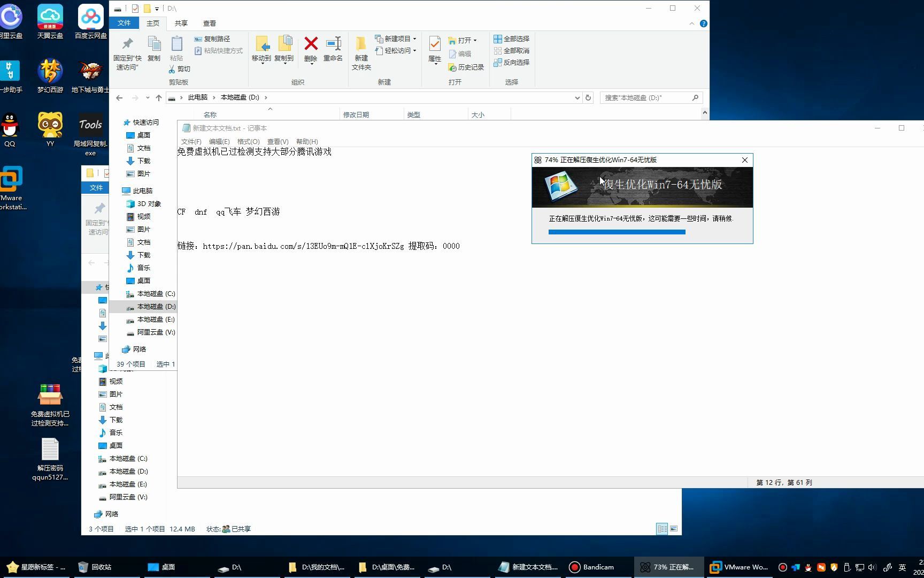Select 阿里云盘 (V:) in front Explorer tree
The width and height of the screenshot is (924, 578).
coord(150,332)
